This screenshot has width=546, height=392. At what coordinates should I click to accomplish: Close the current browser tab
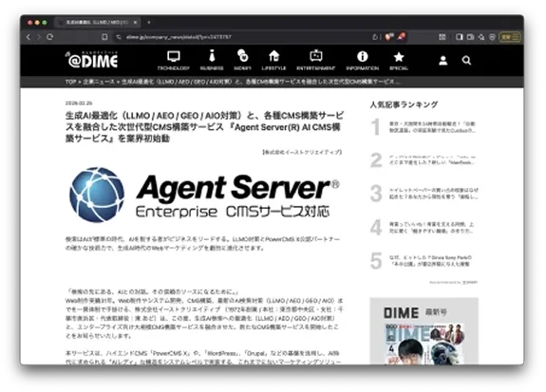[x=135, y=22]
